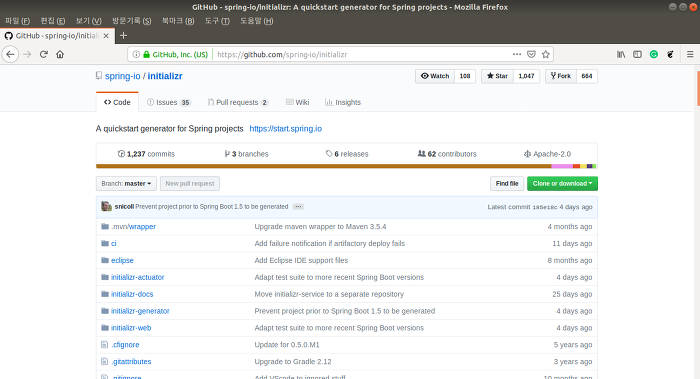This screenshot has height=379, width=700.
Task: Open the 편집 (E) menu
Action: (x=53, y=21)
